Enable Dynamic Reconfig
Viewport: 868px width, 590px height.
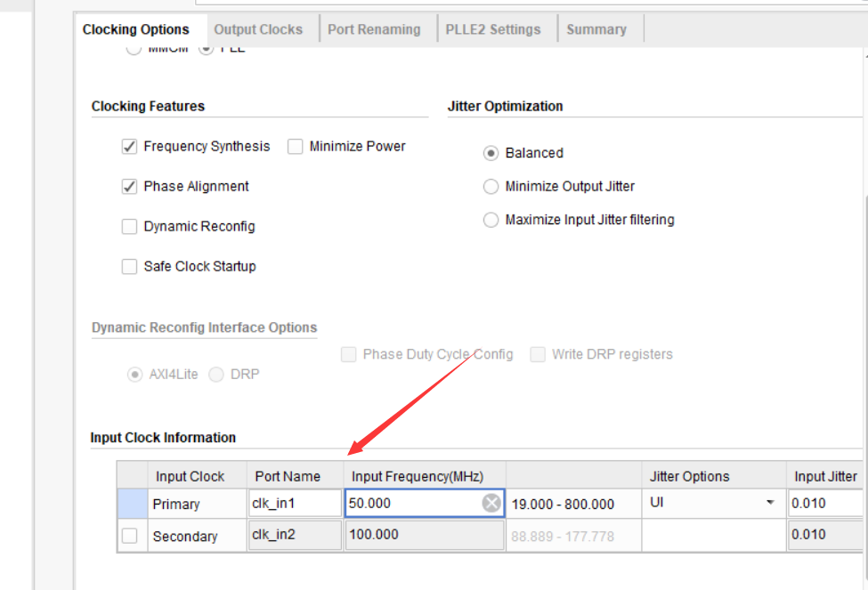tap(129, 226)
